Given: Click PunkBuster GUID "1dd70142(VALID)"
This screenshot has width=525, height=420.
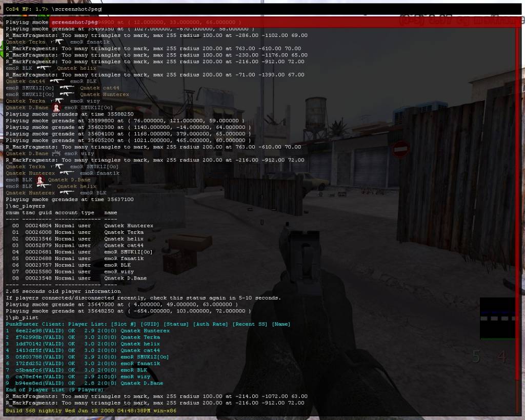Looking at the screenshot, I should 39,344.
